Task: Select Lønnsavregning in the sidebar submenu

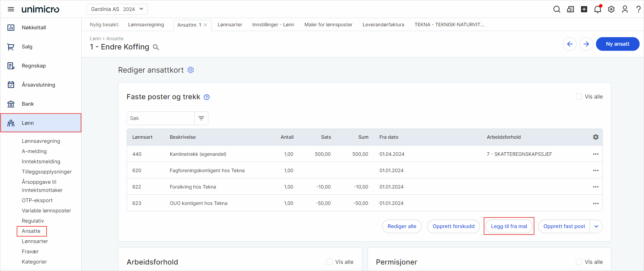Action: [41, 141]
